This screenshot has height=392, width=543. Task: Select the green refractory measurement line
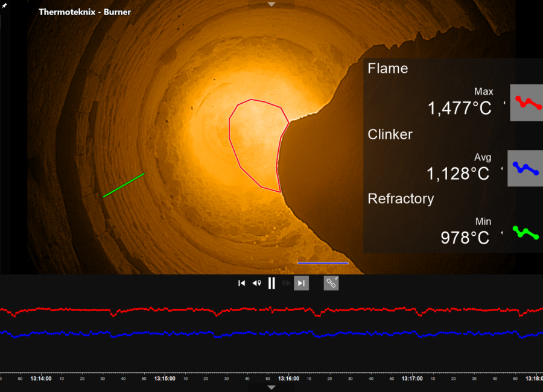[x=124, y=185]
